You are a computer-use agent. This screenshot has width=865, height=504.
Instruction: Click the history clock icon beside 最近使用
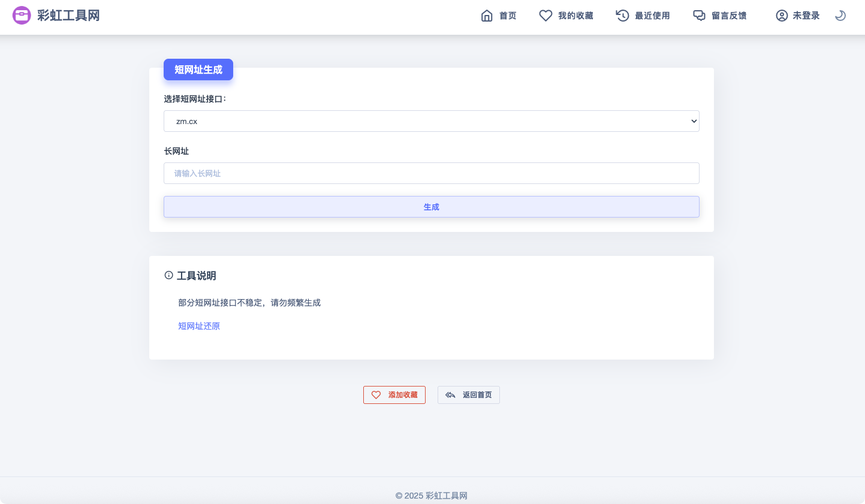point(622,16)
